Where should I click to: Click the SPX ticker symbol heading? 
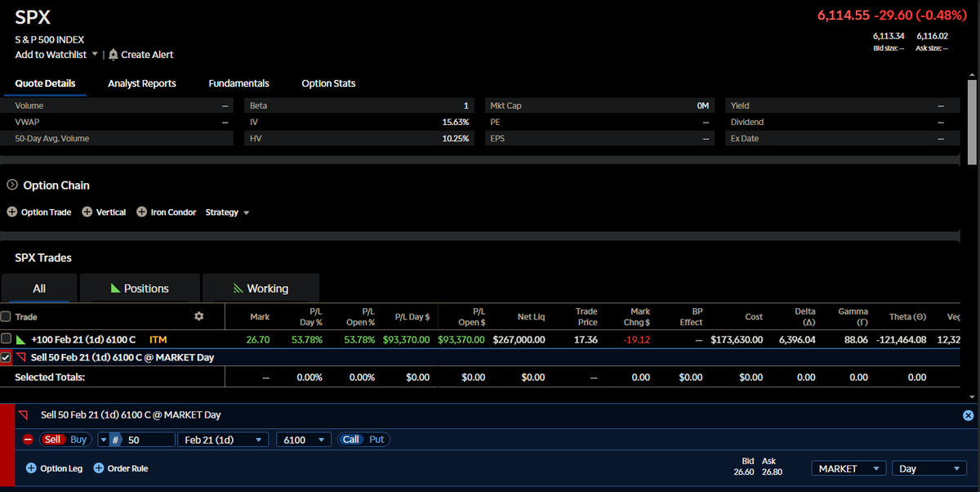[x=33, y=17]
